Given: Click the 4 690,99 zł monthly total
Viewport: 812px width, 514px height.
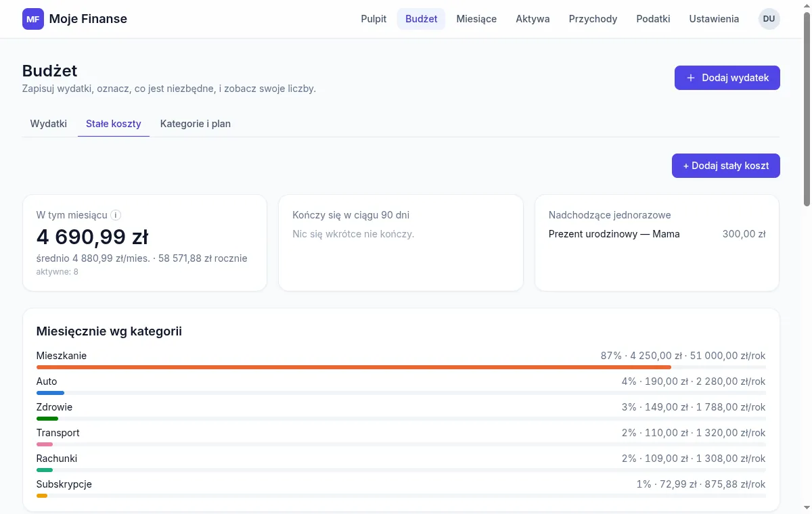Looking at the screenshot, I should (92, 237).
